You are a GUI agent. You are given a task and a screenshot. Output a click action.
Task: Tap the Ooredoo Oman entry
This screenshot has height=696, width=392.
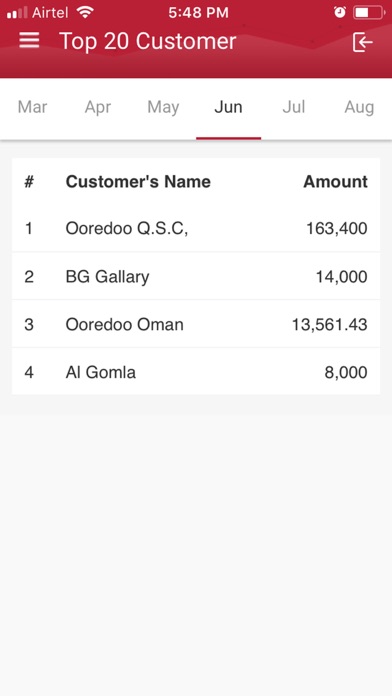tap(196, 324)
